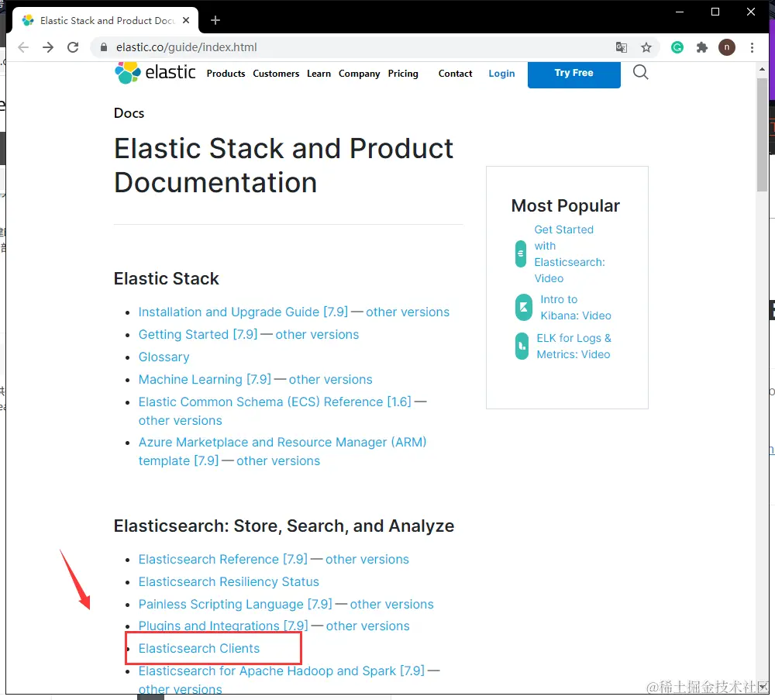Click the Login link
This screenshot has height=700, width=775.
click(501, 74)
